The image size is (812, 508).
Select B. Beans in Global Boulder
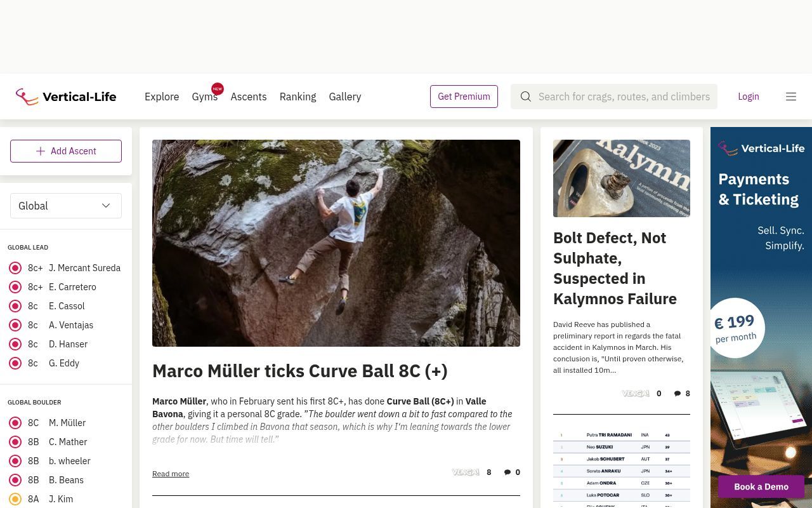pos(66,480)
